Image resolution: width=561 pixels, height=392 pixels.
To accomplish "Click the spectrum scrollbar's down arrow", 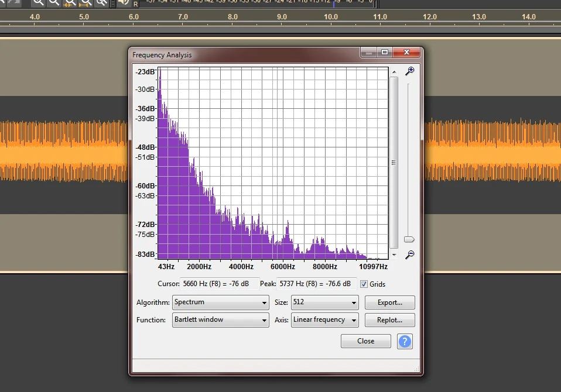I will [x=394, y=255].
